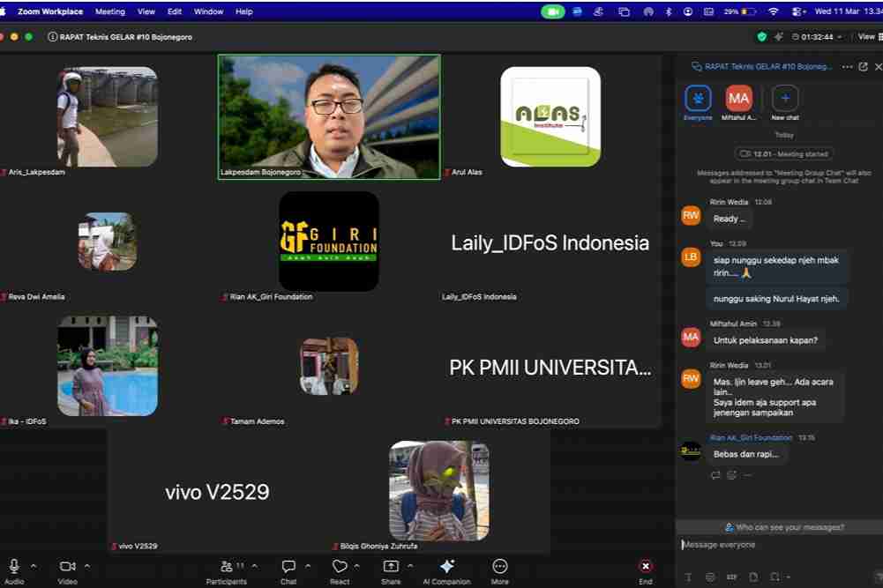883x588 pixels.
Task: Open Control Center in menu bar
Action: coord(798,11)
